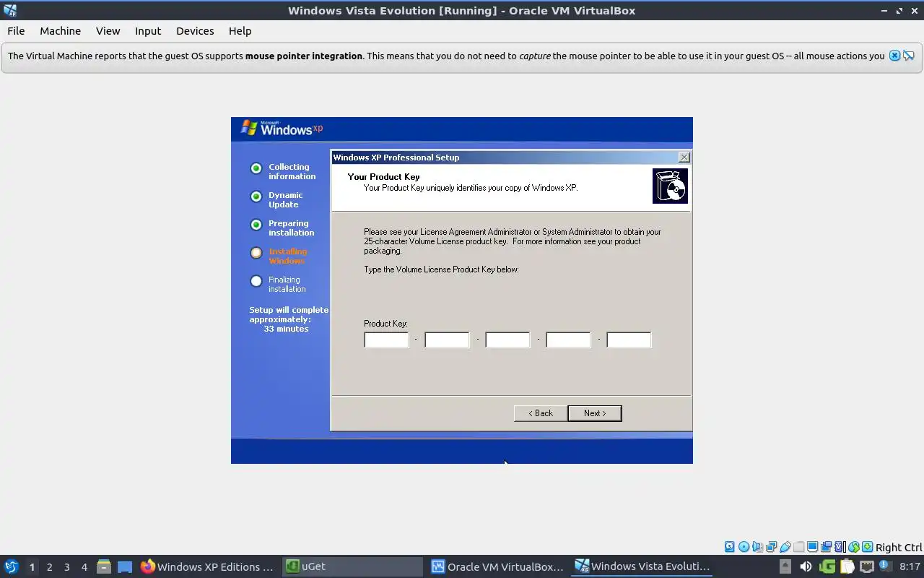Viewport: 924px width, 578px height.
Task: Open the Devices menu
Action: coord(195,30)
